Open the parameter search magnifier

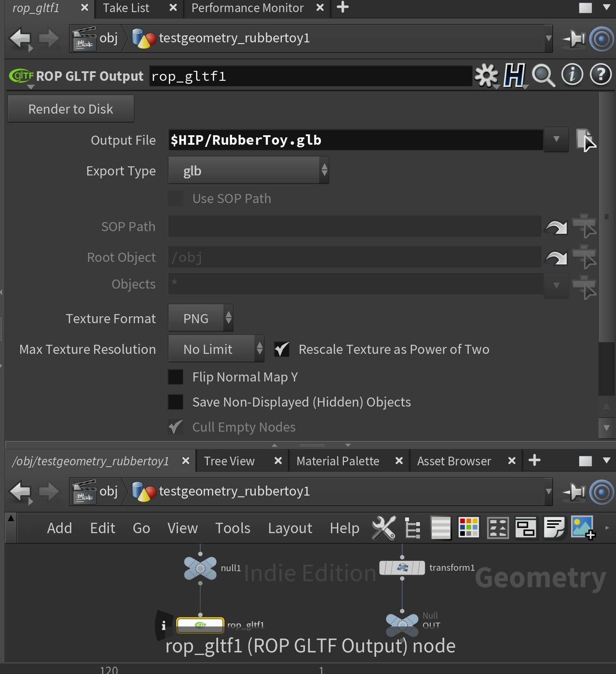pyautogui.click(x=543, y=76)
